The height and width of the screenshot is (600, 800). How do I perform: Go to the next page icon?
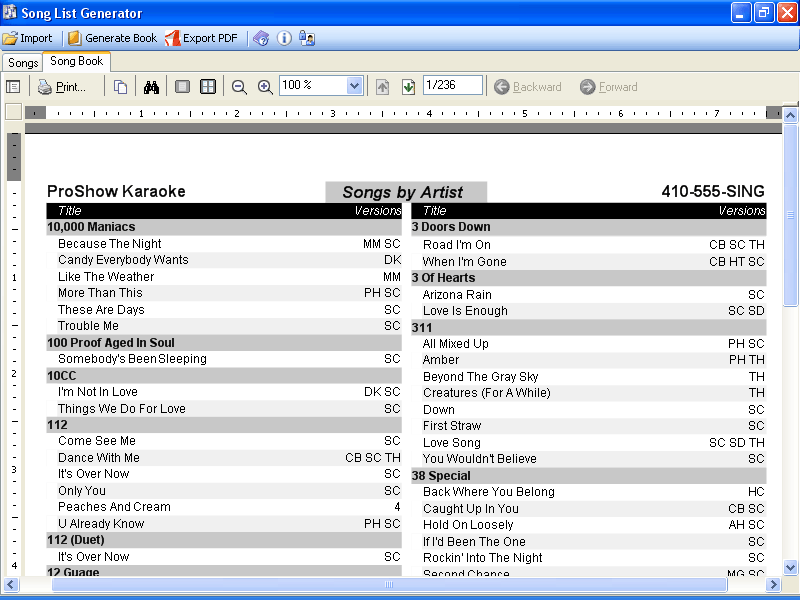coord(408,87)
